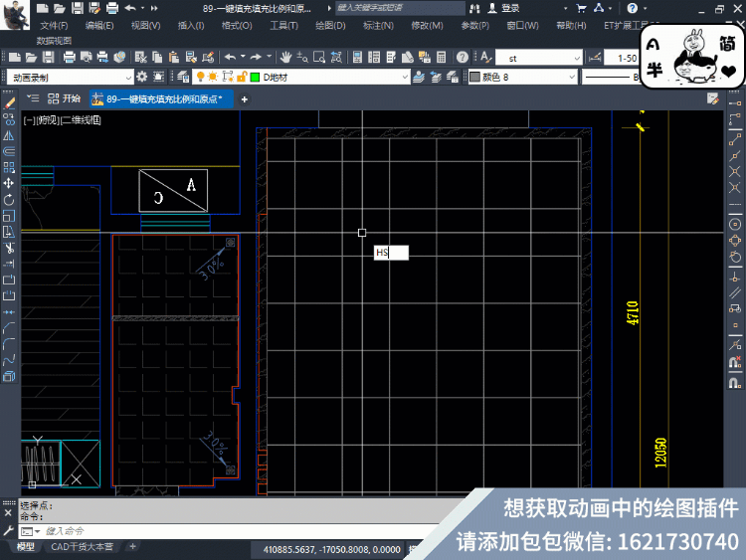The height and width of the screenshot is (560, 746).
Task: Select the Extend tool
Action: [x=9, y=264]
